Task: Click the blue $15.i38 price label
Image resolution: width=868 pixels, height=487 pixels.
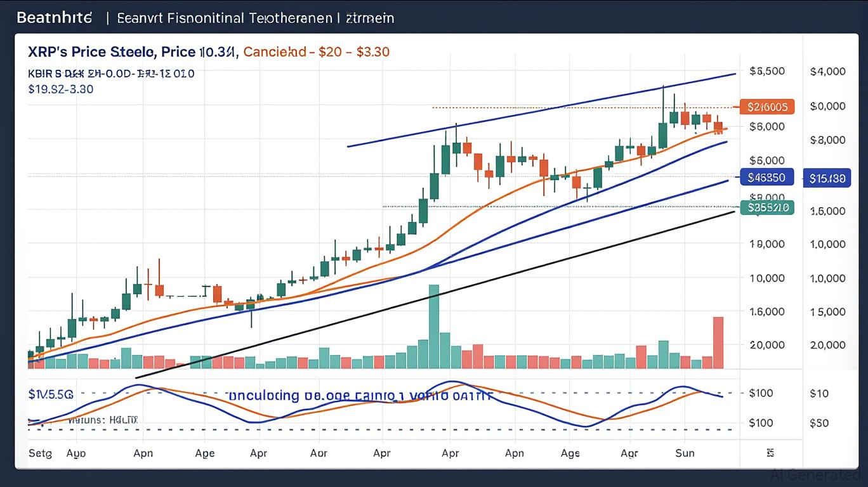Action: (827, 179)
